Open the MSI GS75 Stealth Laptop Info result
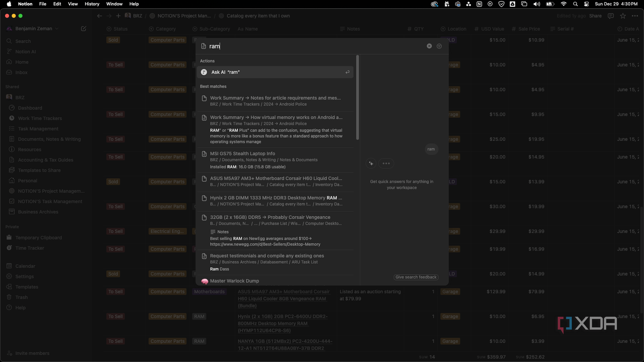 275,160
